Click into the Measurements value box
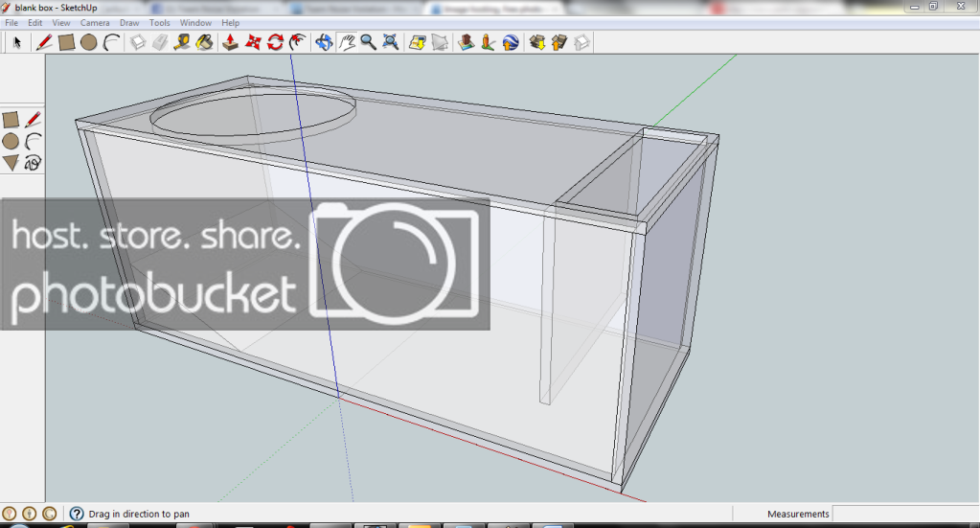Image resolution: width=980 pixels, height=528 pixels. [x=904, y=514]
